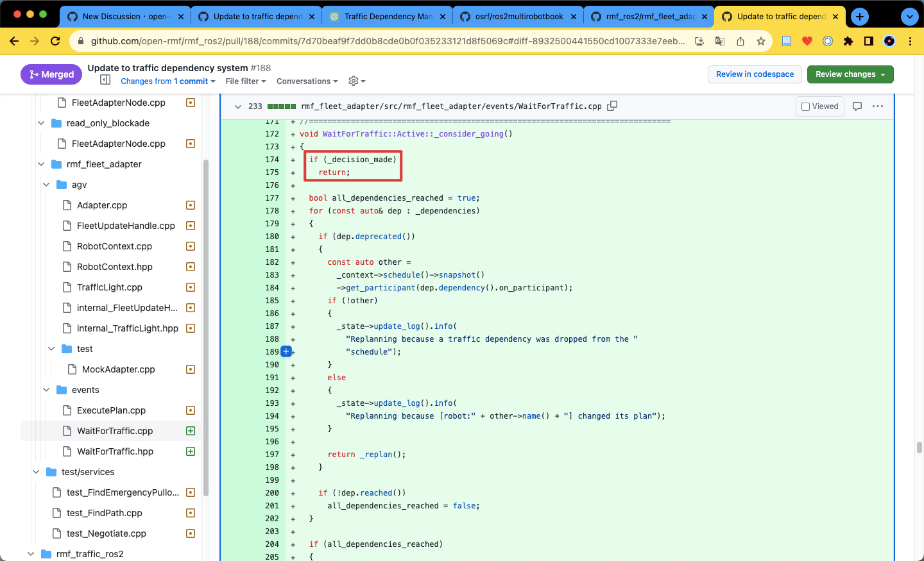924x561 pixels.
Task: Switch to Traffic Dependency Manager tab
Action: tap(387, 17)
